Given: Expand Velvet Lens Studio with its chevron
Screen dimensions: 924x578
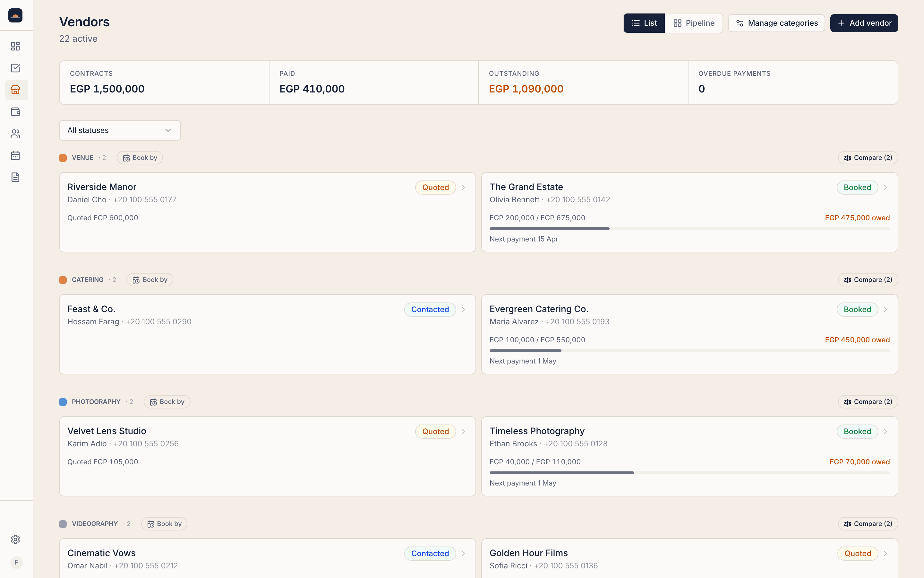Looking at the screenshot, I should pyautogui.click(x=463, y=431).
